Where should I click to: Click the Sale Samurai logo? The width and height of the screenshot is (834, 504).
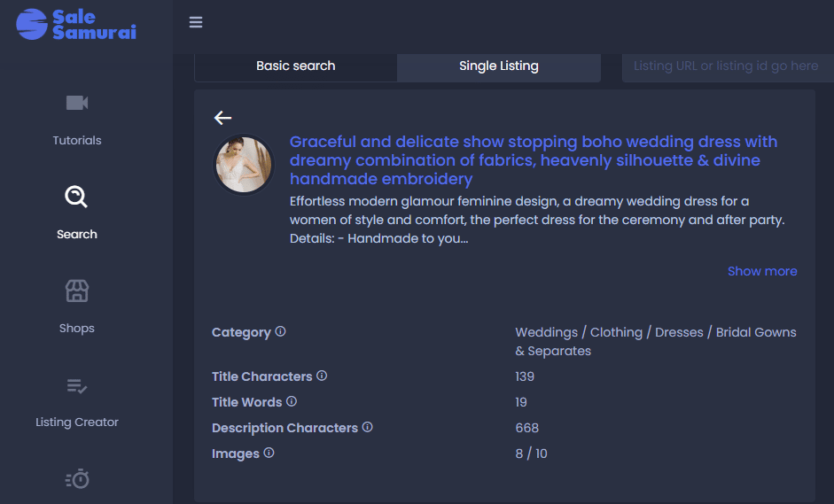pyautogui.click(x=76, y=25)
